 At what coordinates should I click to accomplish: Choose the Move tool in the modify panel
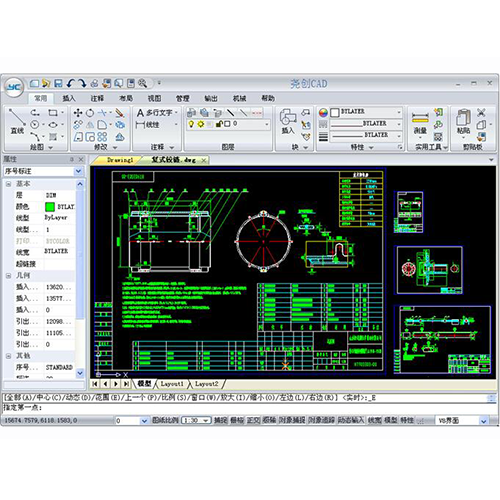(78, 113)
